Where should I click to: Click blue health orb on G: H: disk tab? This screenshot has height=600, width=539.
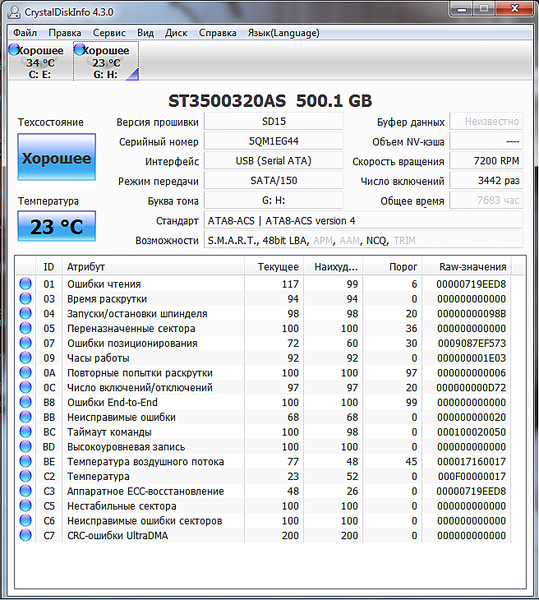click(80, 49)
